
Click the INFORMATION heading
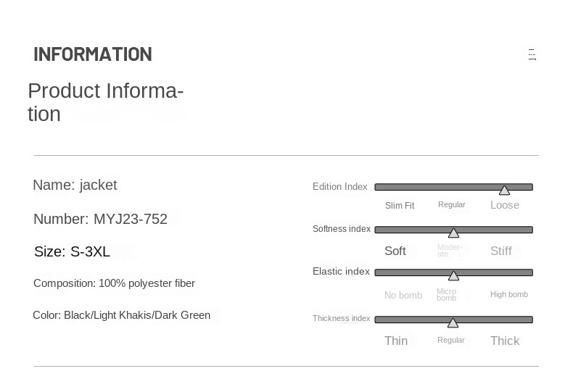tap(93, 54)
